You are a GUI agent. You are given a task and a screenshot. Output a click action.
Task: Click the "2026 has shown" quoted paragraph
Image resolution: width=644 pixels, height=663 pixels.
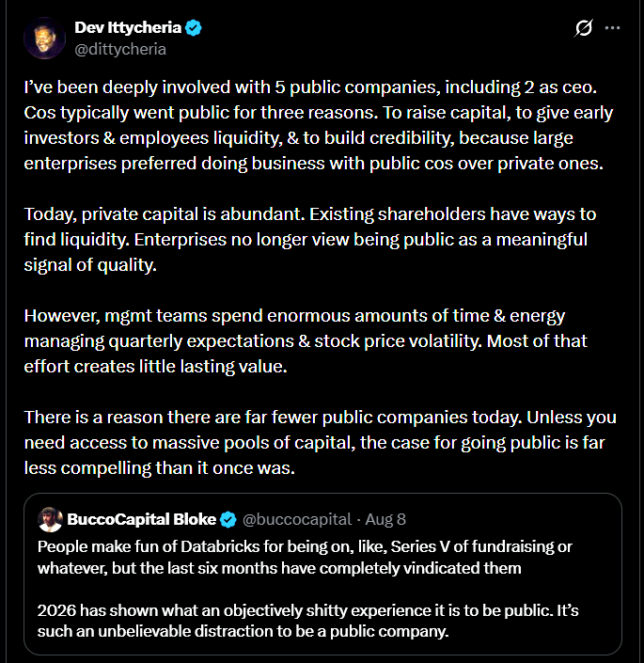tap(308, 621)
